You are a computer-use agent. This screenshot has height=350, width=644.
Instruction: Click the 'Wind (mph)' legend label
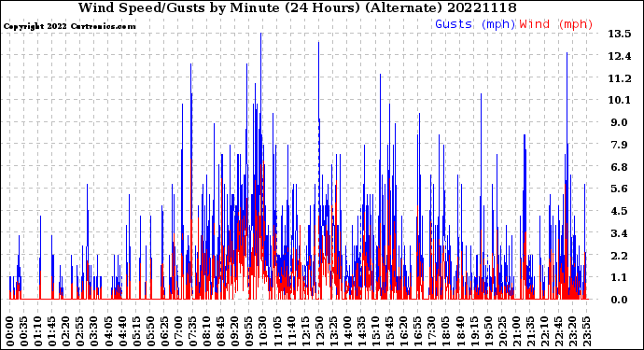[x=556, y=24]
